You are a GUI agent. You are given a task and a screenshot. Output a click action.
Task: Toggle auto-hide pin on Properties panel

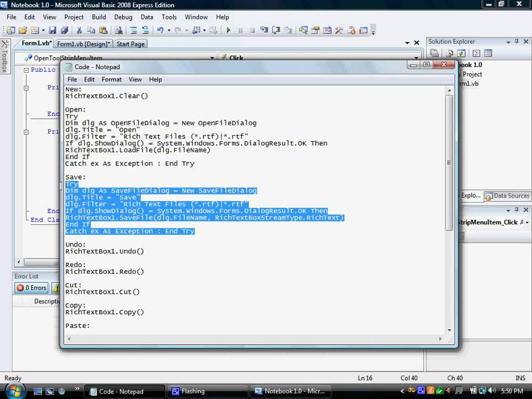coord(516,209)
